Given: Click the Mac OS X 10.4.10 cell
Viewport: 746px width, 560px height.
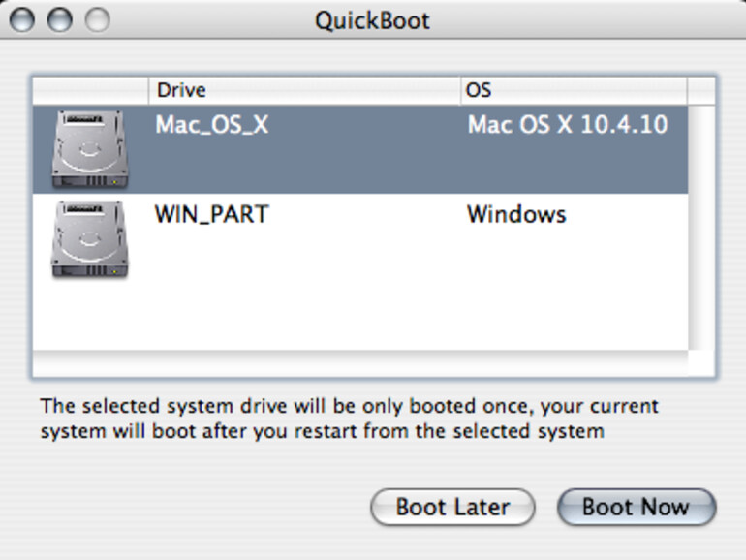Looking at the screenshot, I should 567,125.
